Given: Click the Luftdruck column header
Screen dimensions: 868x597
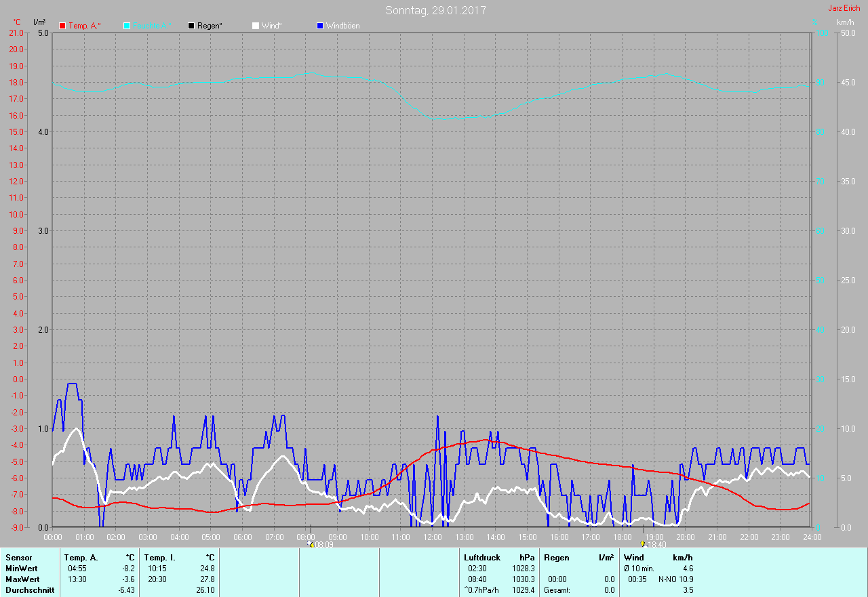Looking at the screenshot, I should point(482,558).
